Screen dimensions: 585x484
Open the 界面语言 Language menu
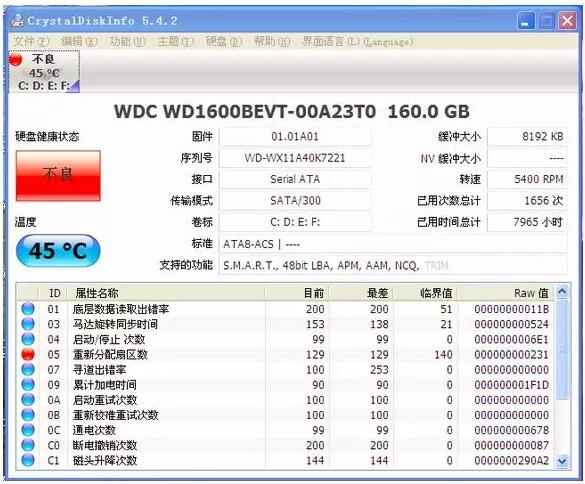(358, 41)
